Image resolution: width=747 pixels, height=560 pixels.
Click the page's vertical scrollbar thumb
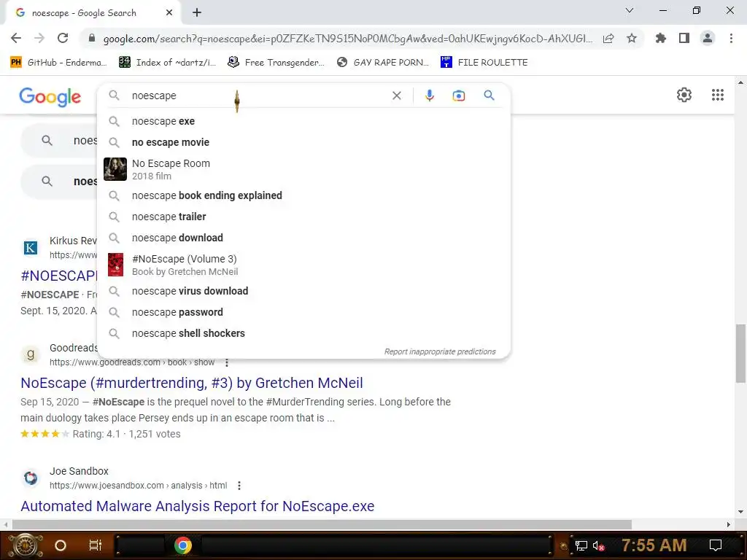[740, 354]
